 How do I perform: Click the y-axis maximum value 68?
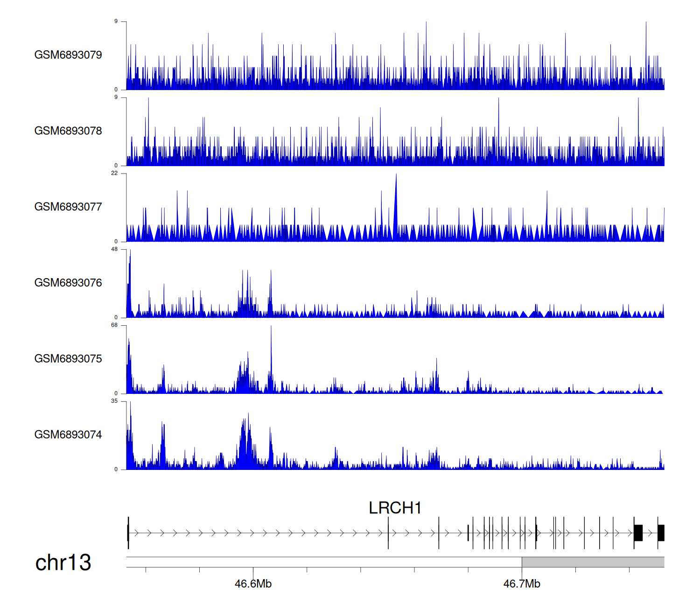coord(114,325)
